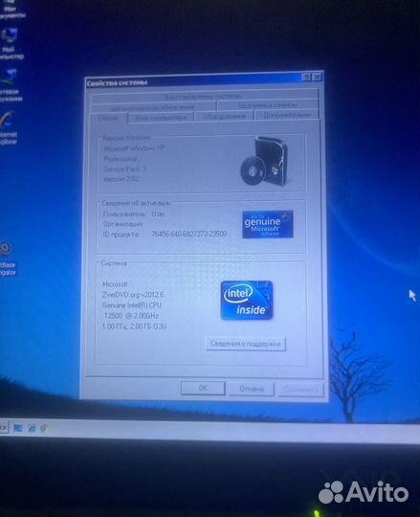This screenshot has width=420, height=517.
Task: Open the TotalBase Navigator desktop shortcut
Action: pos(7,258)
